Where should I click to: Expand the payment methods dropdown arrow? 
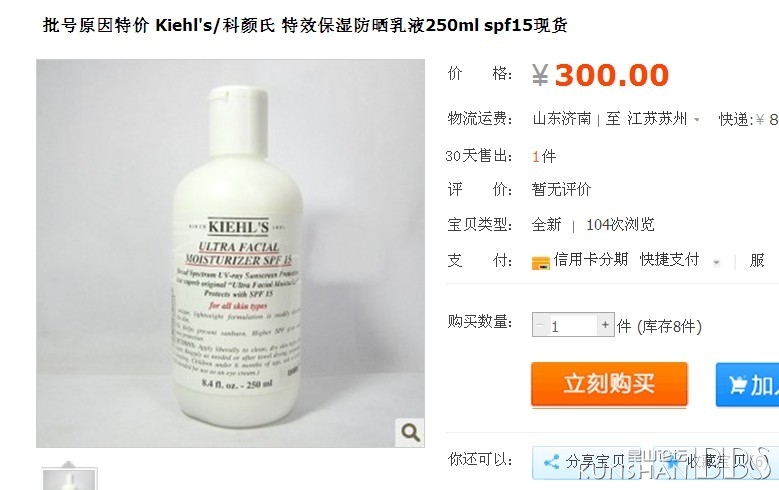716,262
